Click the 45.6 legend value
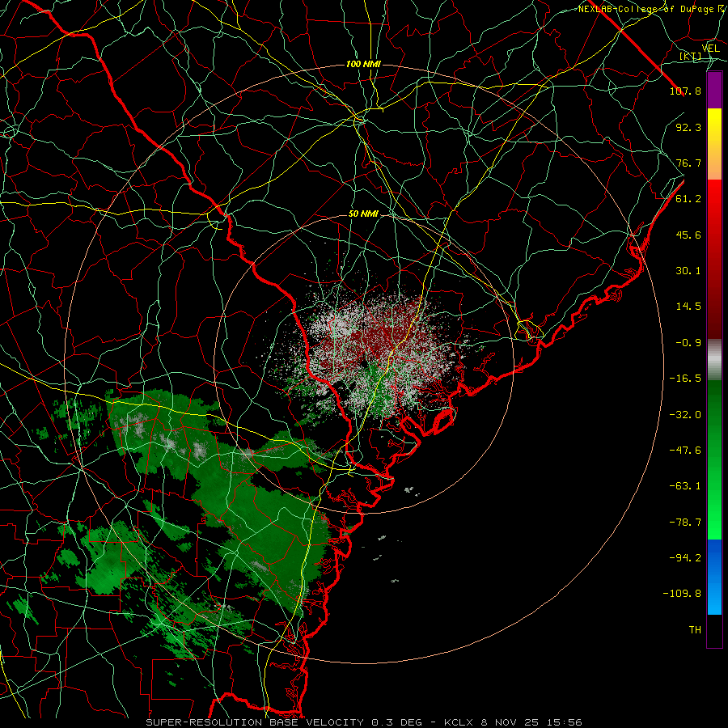The width and height of the screenshot is (728, 728). (688, 235)
